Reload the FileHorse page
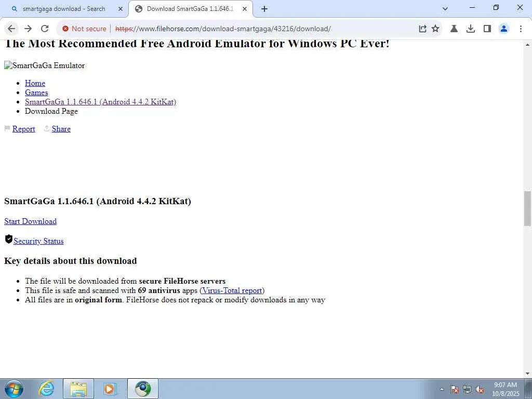Image resolution: width=532 pixels, height=399 pixels. [45, 29]
